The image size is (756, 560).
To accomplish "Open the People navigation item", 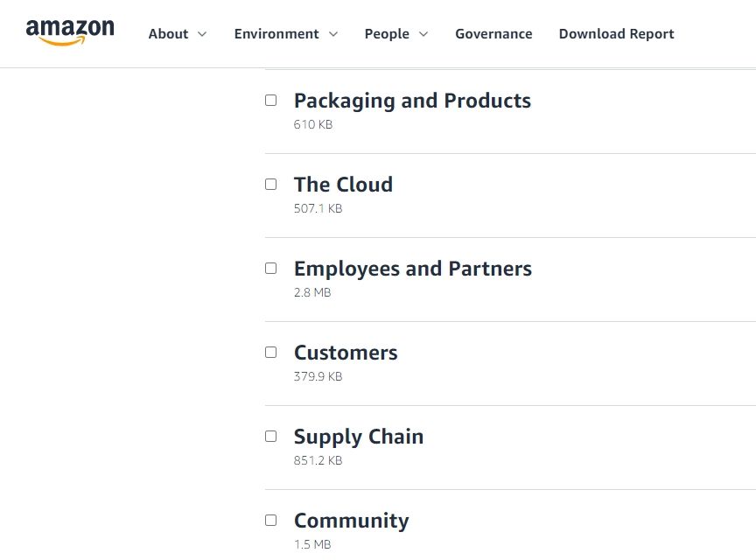I will click(x=387, y=34).
